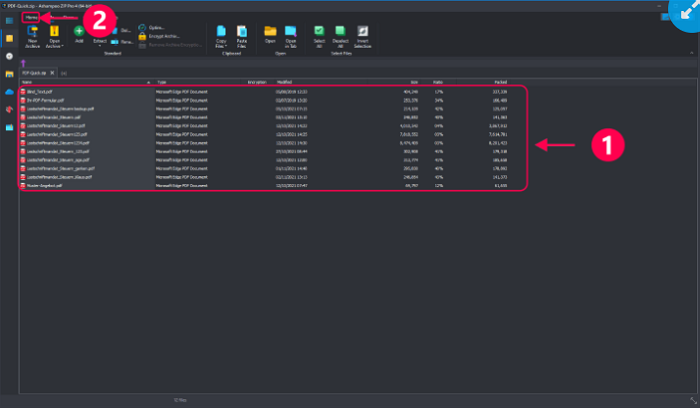Select the file ending in Steuern_garten.pdf
The width and height of the screenshot is (700, 408).
click(x=61, y=169)
